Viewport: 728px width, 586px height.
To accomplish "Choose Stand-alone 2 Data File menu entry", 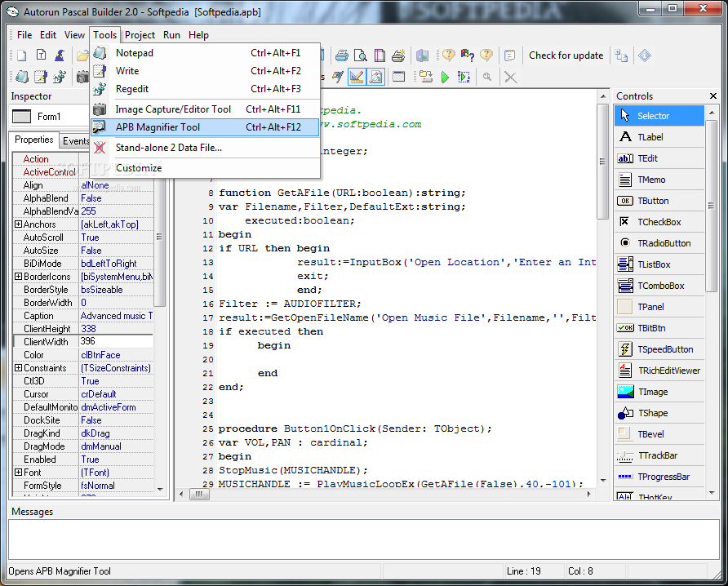I will point(205,148).
